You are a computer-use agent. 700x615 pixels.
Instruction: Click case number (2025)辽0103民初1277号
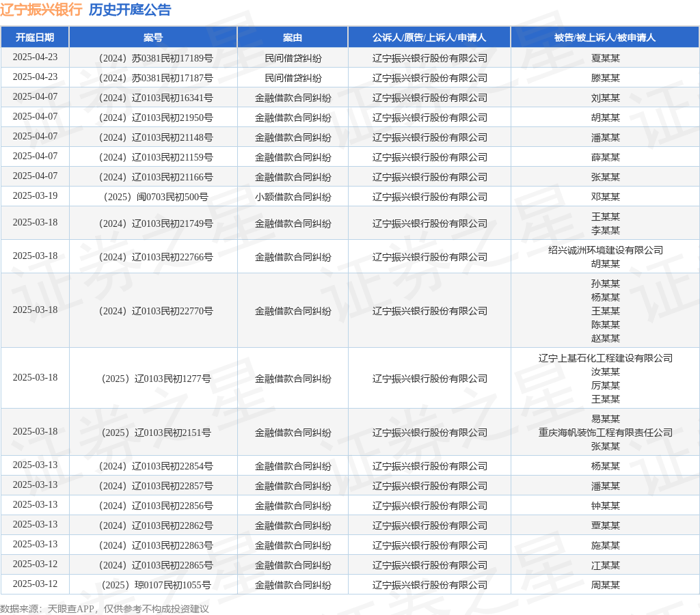(x=156, y=379)
